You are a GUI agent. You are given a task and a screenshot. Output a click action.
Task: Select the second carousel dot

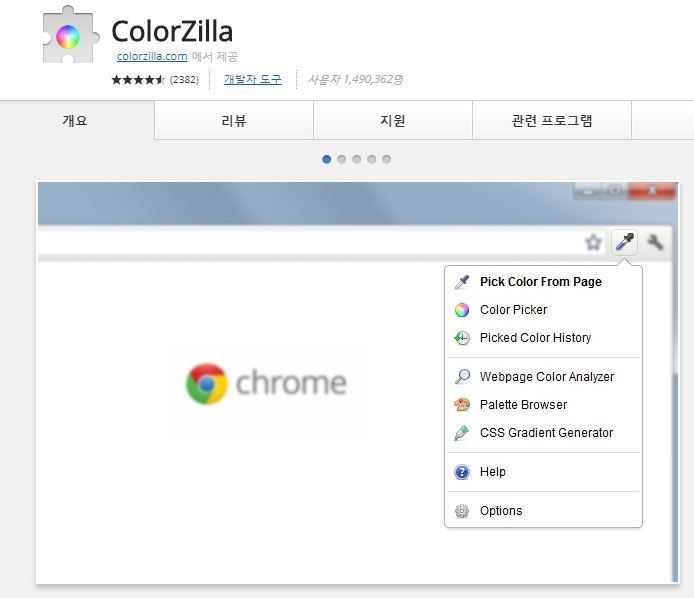(342, 159)
